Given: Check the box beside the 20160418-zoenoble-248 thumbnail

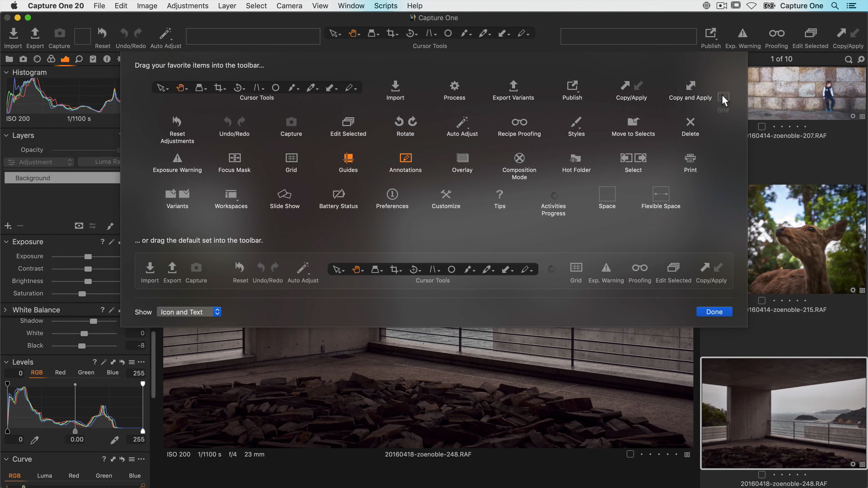Looking at the screenshot, I should [x=762, y=474].
